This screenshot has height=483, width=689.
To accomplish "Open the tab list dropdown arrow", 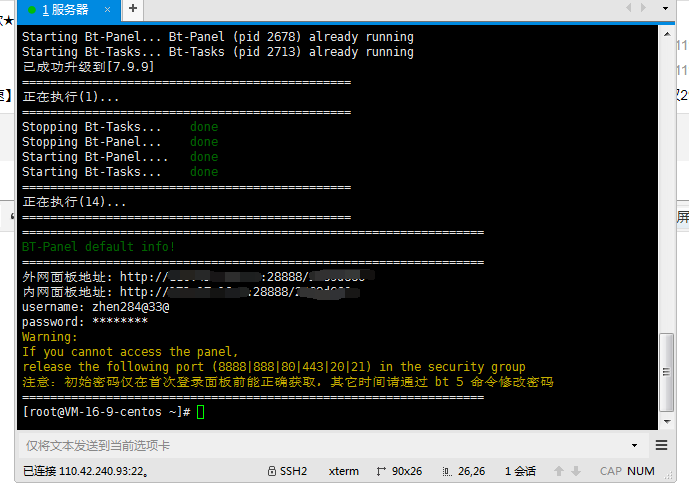I will tap(665, 8).
